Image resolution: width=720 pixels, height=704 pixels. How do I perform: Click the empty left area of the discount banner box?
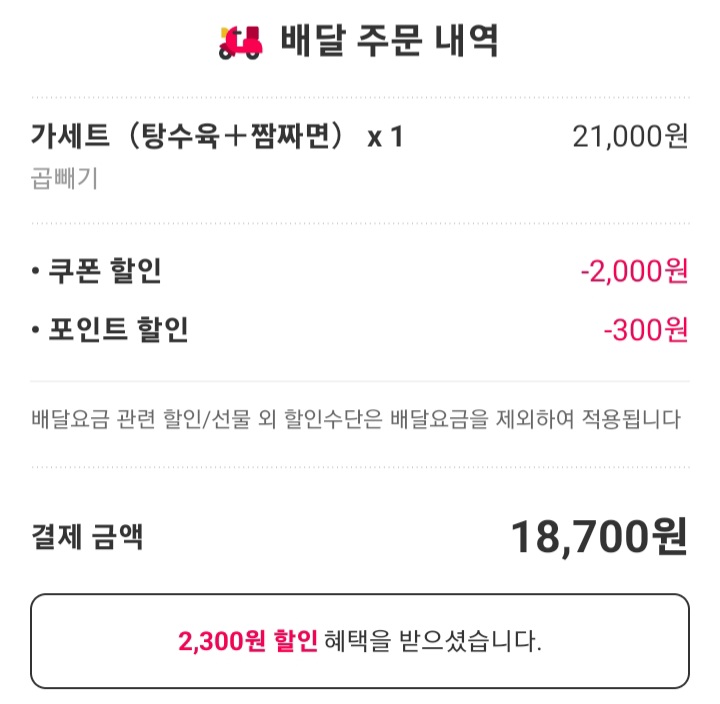[100, 641]
